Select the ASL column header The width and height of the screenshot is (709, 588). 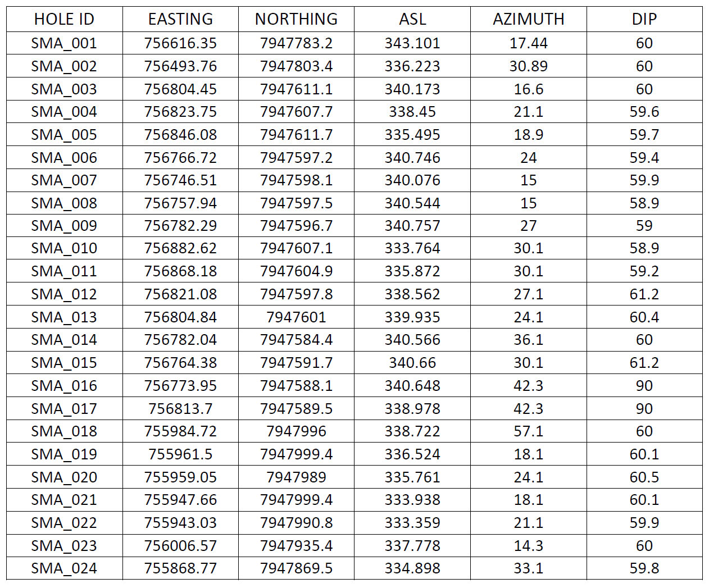(412, 19)
